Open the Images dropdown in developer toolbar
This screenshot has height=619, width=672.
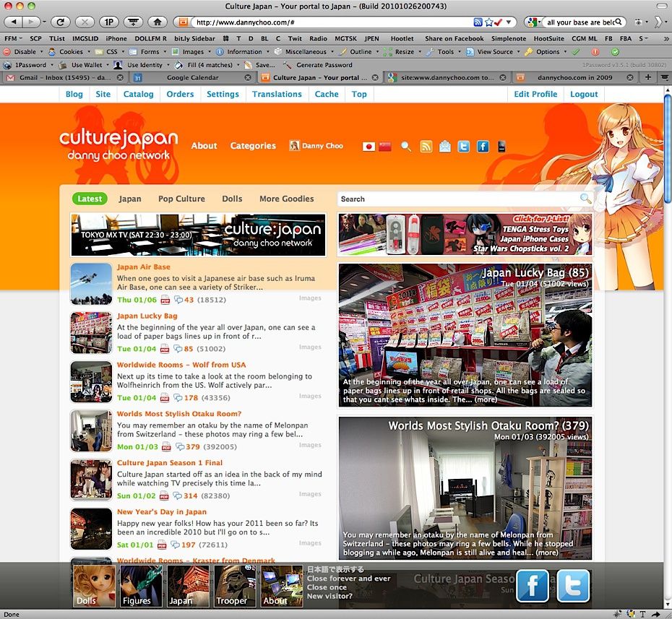(191, 52)
